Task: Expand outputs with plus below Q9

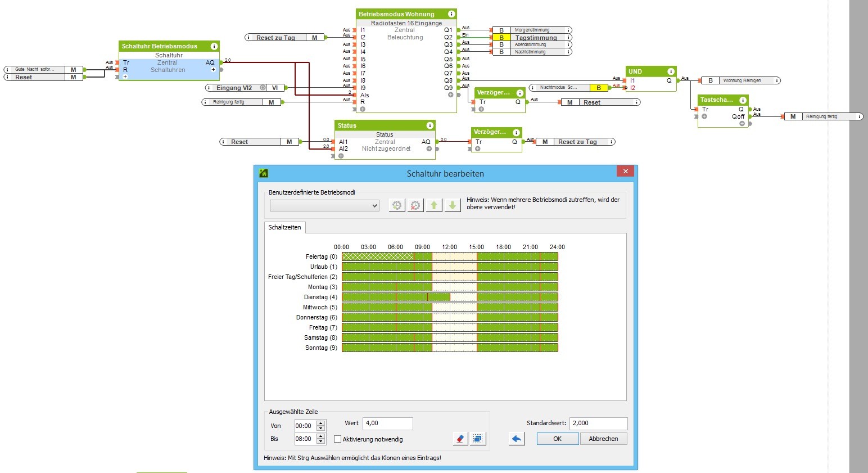Action: 450,95
